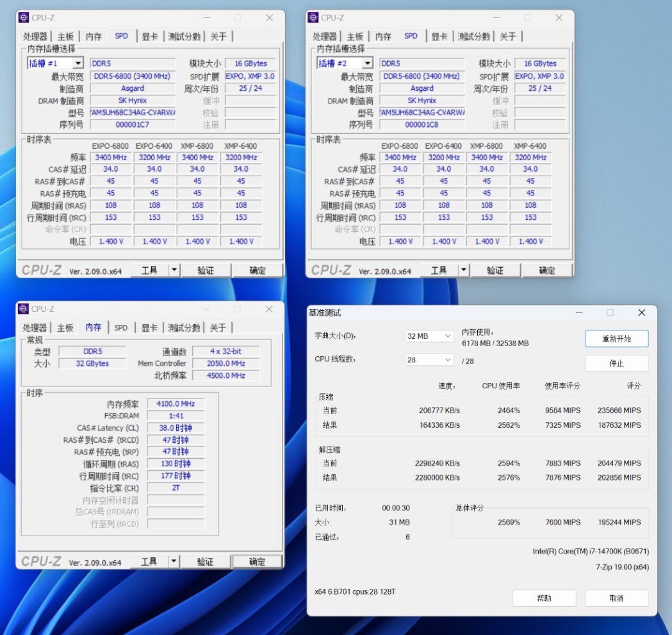Open 測試分數 tab in slot #1 window

click(x=184, y=37)
